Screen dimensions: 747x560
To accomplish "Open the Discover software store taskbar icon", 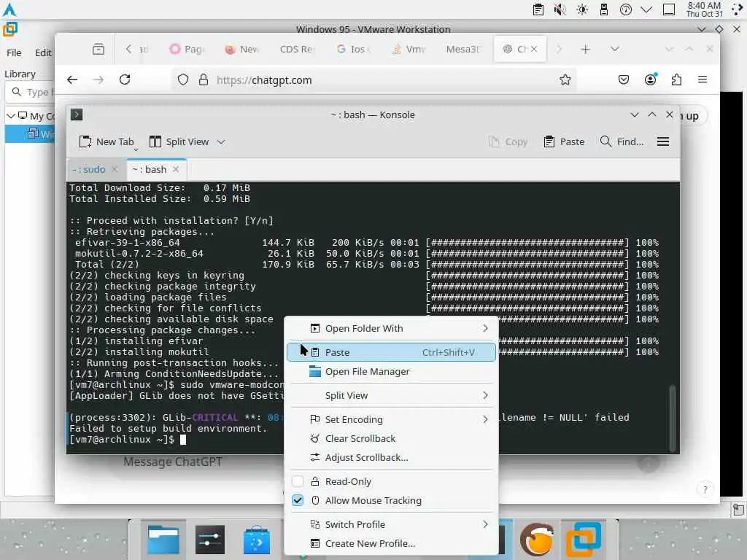I will [257, 540].
